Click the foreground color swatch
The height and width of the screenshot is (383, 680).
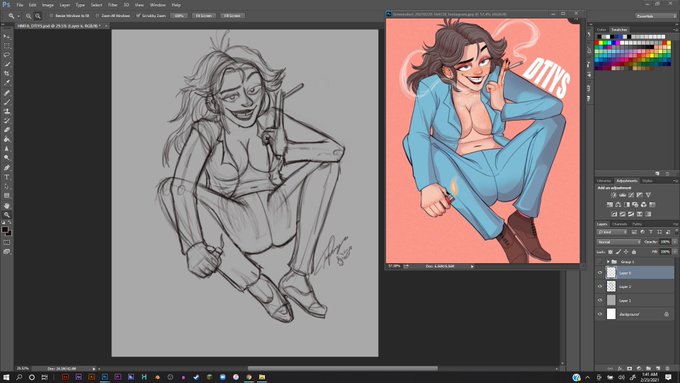5,229
